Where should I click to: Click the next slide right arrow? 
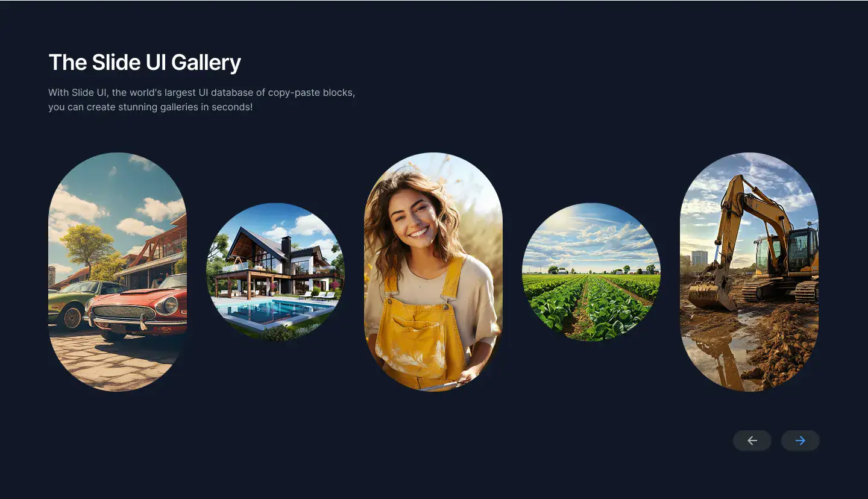[800, 441]
